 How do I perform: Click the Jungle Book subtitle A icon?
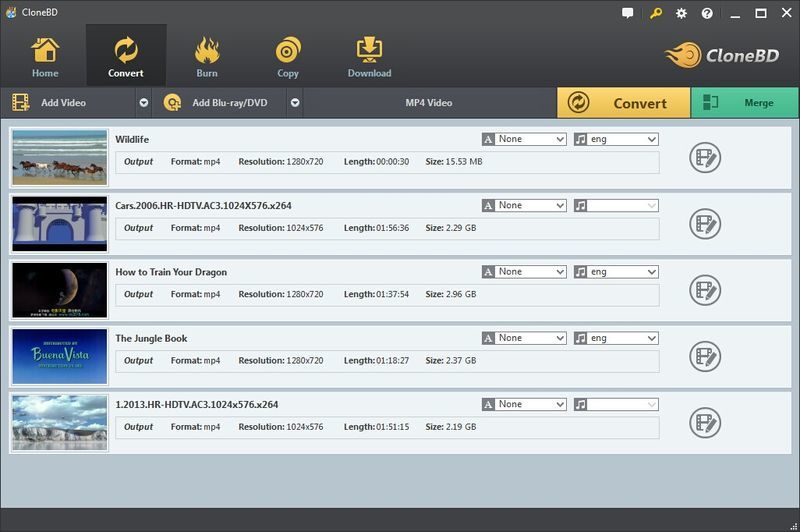488,338
